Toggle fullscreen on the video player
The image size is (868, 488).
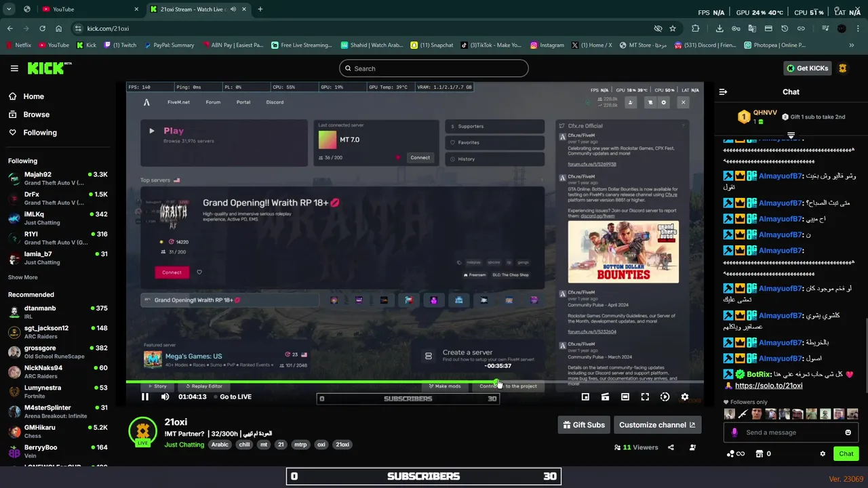click(x=645, y=397)
